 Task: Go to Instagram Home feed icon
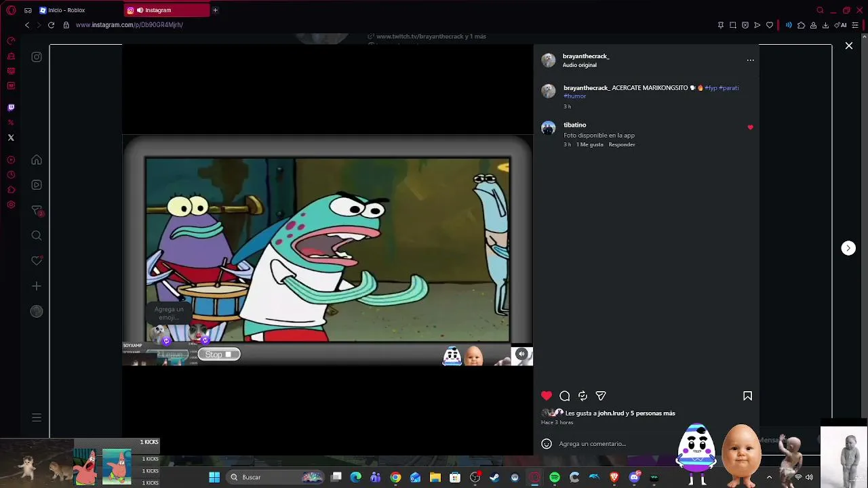pyautogui.click(x=37, y=160)
